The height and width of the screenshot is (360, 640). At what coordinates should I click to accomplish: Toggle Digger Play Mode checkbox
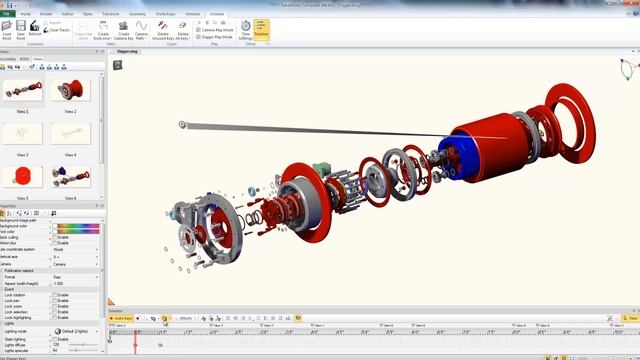198,37
